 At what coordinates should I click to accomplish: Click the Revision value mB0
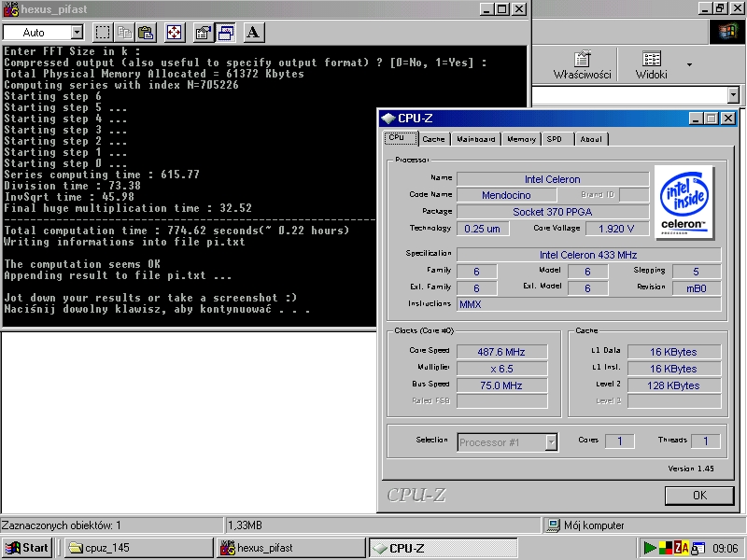pyautogui.click(x=696, y=288)
